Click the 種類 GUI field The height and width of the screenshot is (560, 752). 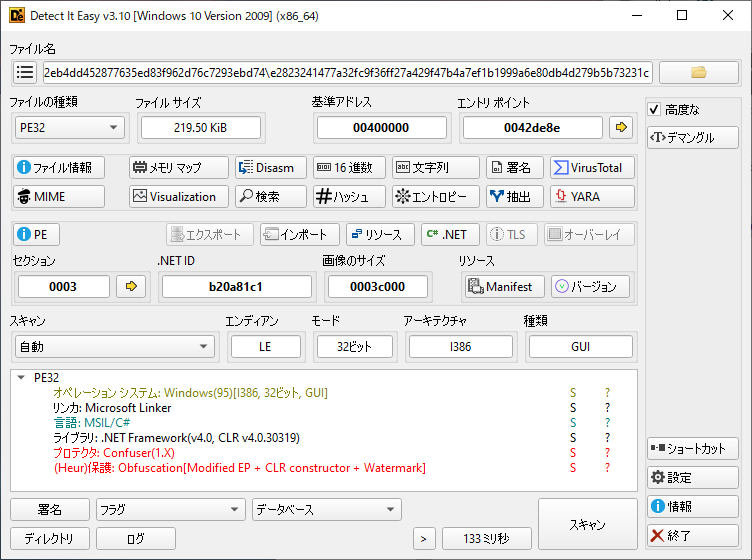pos(581,346)
